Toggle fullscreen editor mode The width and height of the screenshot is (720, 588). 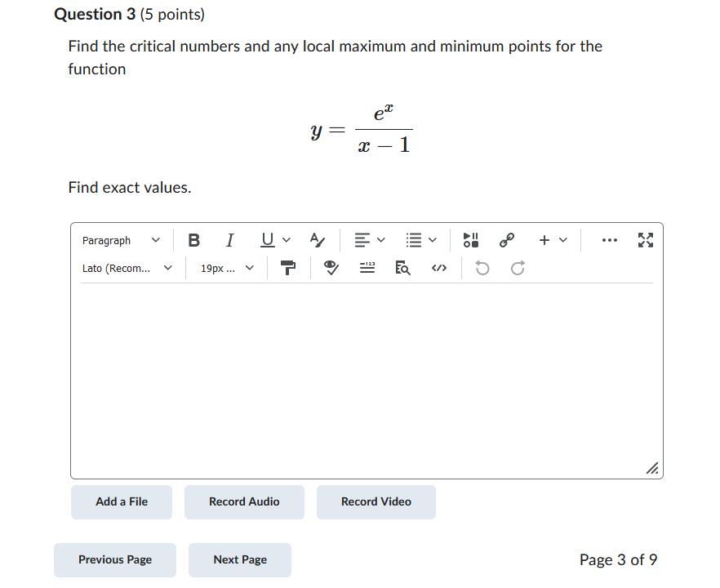(646, 239)
